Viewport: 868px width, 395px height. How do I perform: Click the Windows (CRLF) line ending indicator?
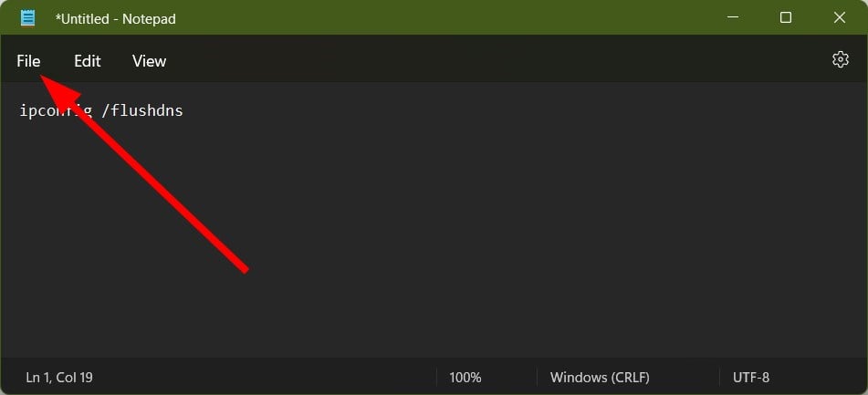600,378
